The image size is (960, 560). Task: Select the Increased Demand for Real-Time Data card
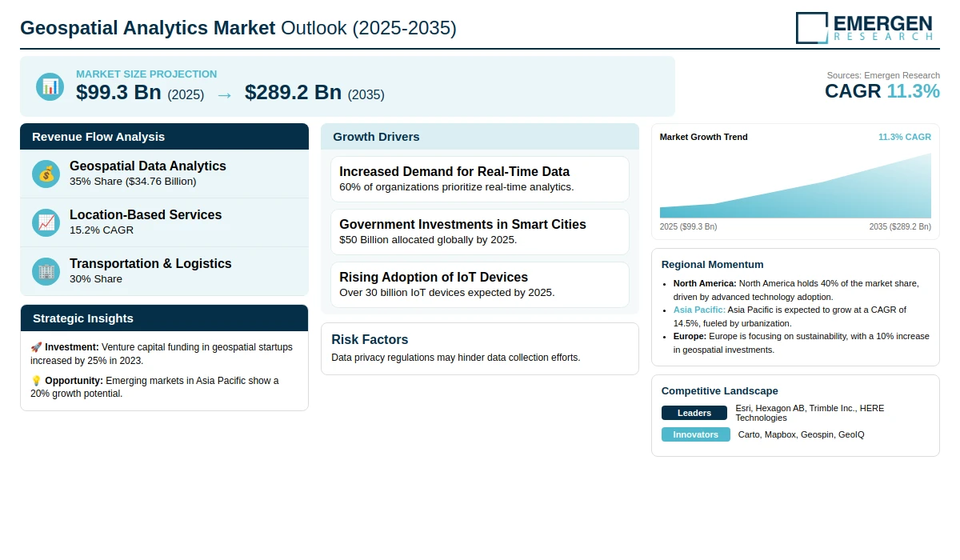click(480, 179)
